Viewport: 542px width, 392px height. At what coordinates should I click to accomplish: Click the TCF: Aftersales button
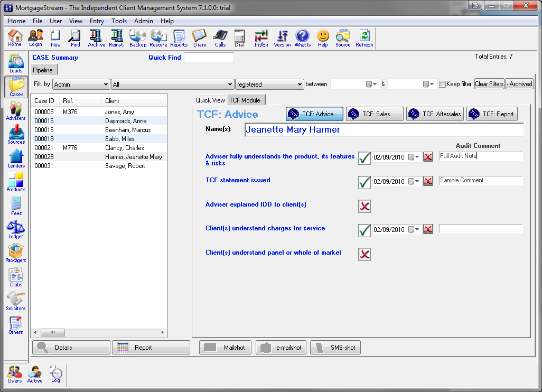[435, 114]
